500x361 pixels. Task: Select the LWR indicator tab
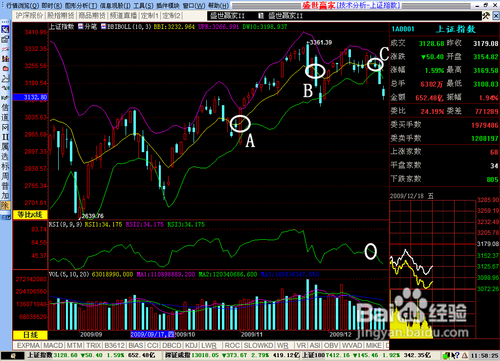pos(209,346)
